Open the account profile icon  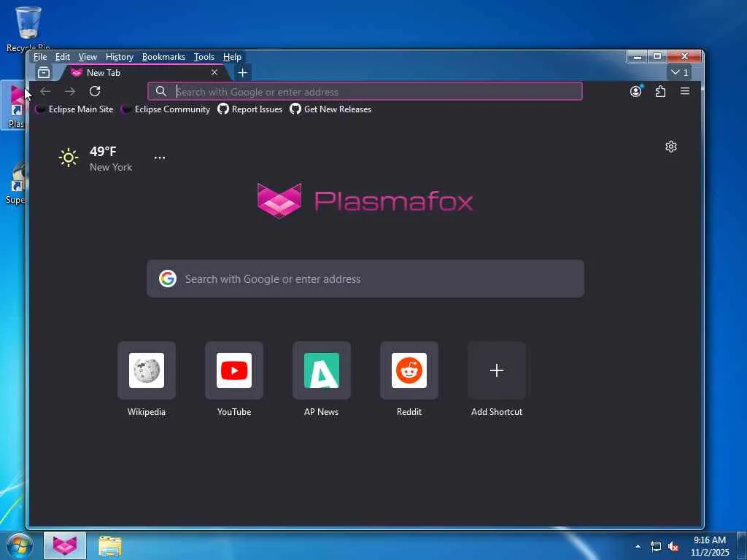click(x=636, y=91)
